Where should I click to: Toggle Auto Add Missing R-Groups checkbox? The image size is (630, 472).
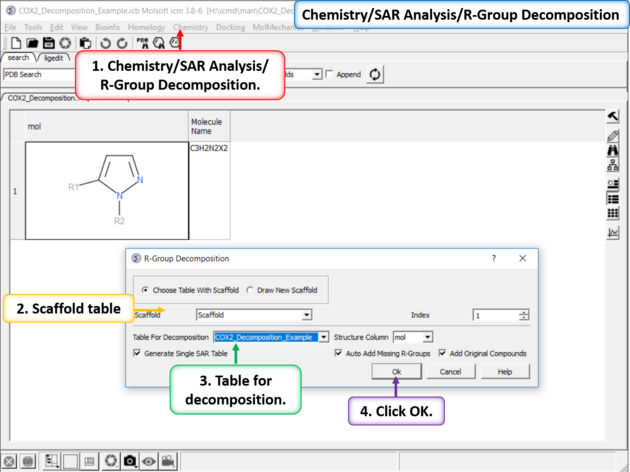338,353
